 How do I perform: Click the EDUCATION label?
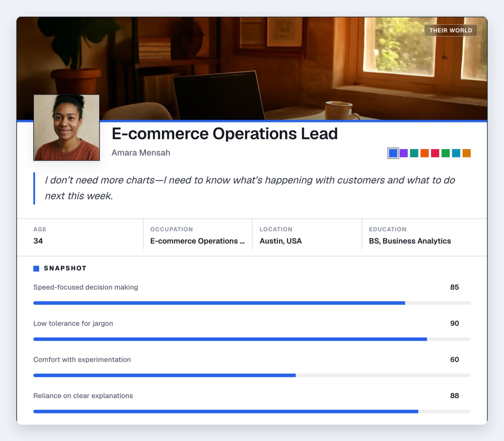point(387,229)
